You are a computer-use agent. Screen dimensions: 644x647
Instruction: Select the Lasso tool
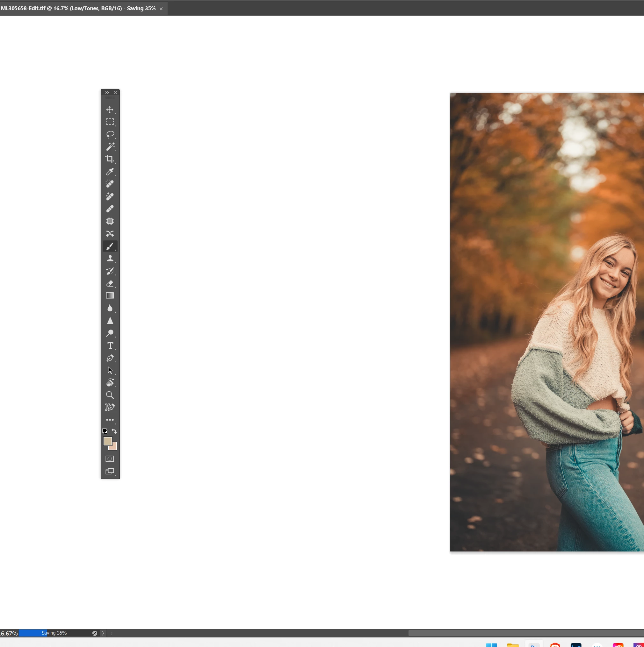pos(110,134)
